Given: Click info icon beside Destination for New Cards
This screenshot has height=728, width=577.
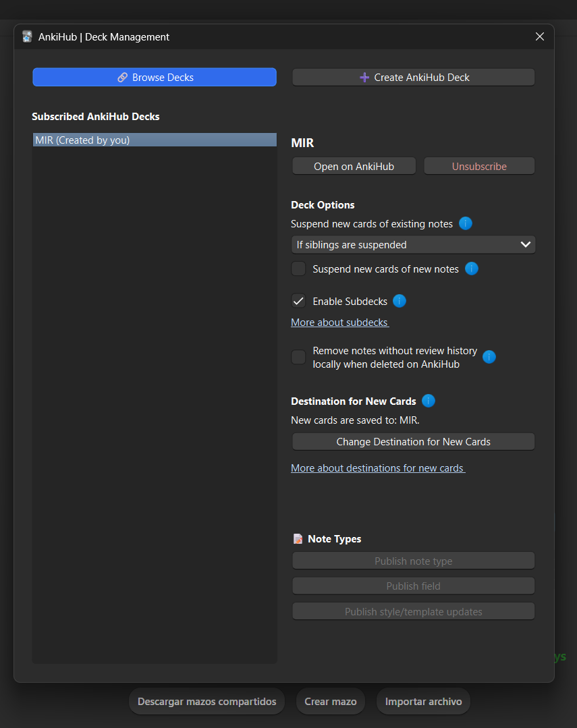Looking at the screenshot, I should coord(429,401).
